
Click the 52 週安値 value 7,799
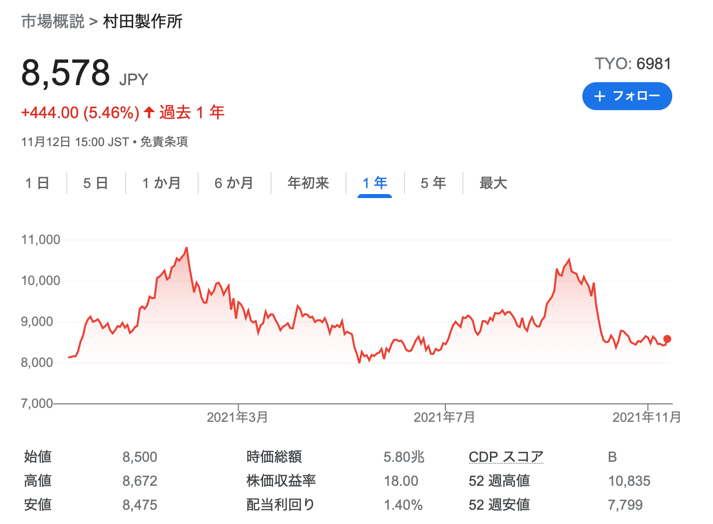pos(625,505)
